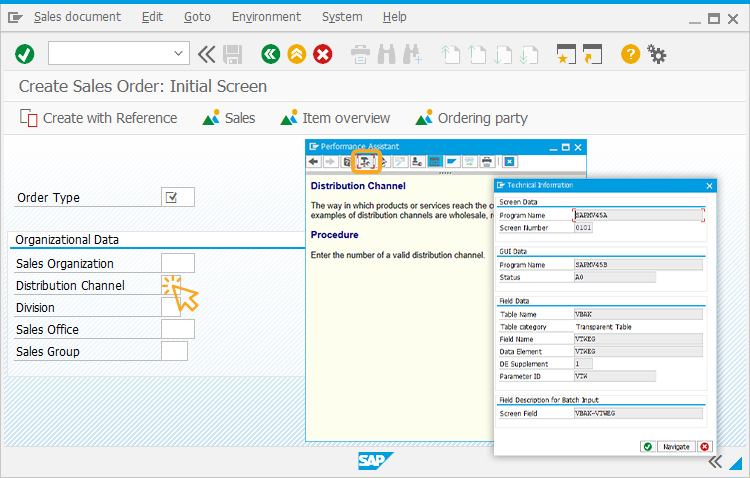Click green confirm checkmark in Technical Information
The height and width of the screenshot is (478, 750).
click(648, 446)
